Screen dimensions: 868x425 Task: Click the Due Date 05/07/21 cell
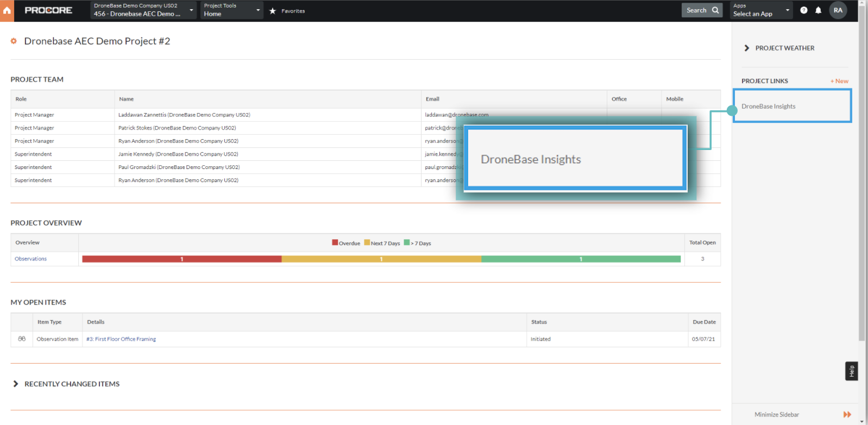click(703, 339)
